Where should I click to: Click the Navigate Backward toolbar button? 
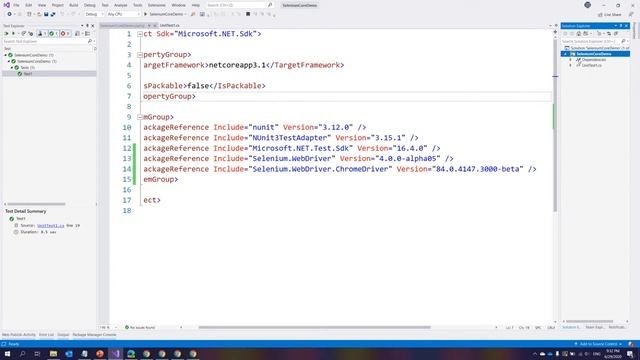click(x=9, y=14)
